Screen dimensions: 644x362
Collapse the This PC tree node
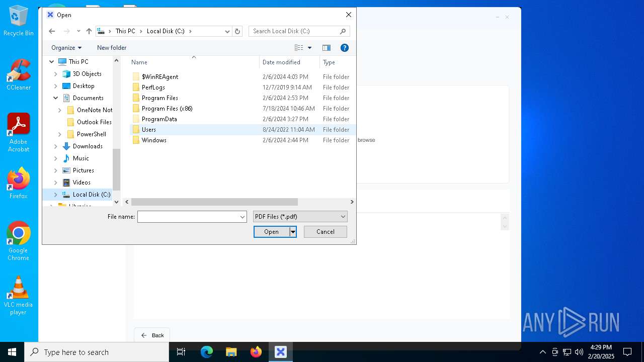click(x=51, y=62)
